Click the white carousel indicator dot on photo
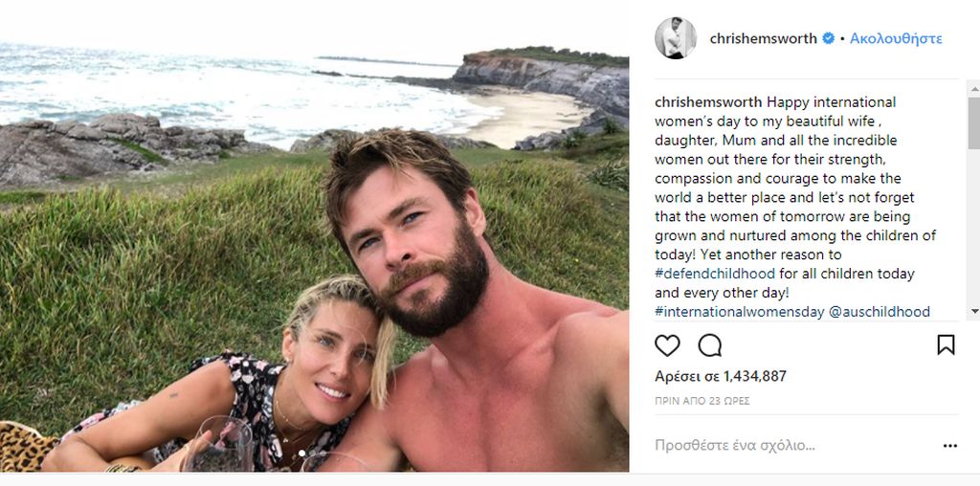Screen dimensions: 980x486 click(x=302, y=453)
